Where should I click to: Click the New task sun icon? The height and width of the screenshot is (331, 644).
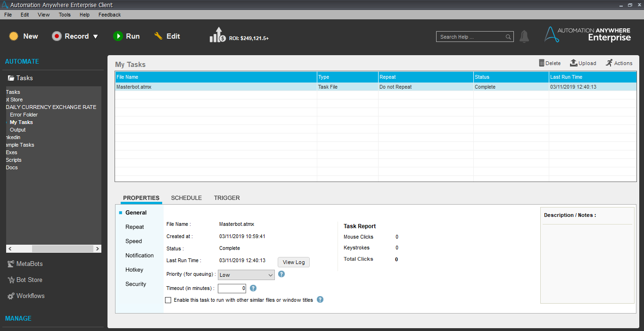point(14,36)
